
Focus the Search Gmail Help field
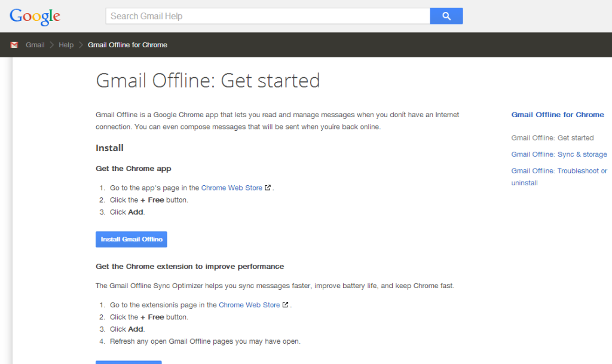(268, 16)
